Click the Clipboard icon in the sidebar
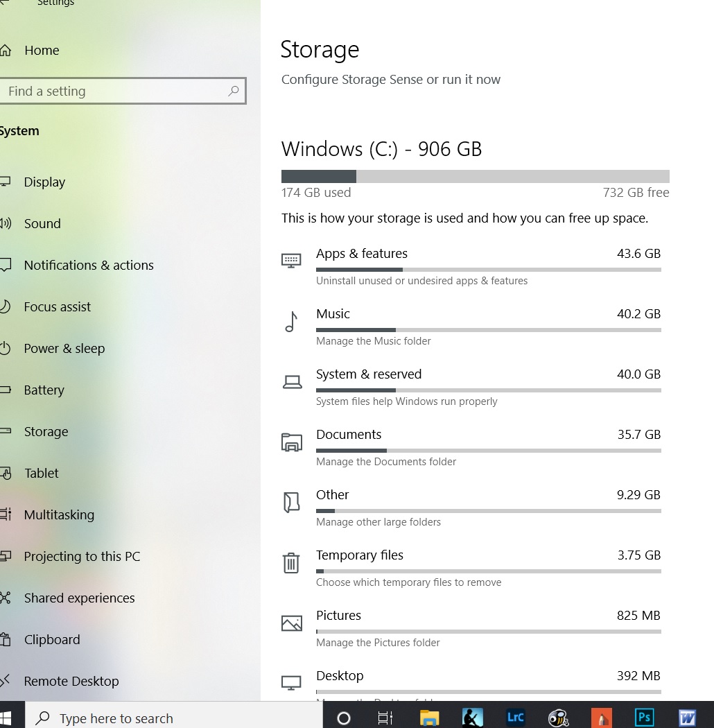714x728 pixels. 6,639
